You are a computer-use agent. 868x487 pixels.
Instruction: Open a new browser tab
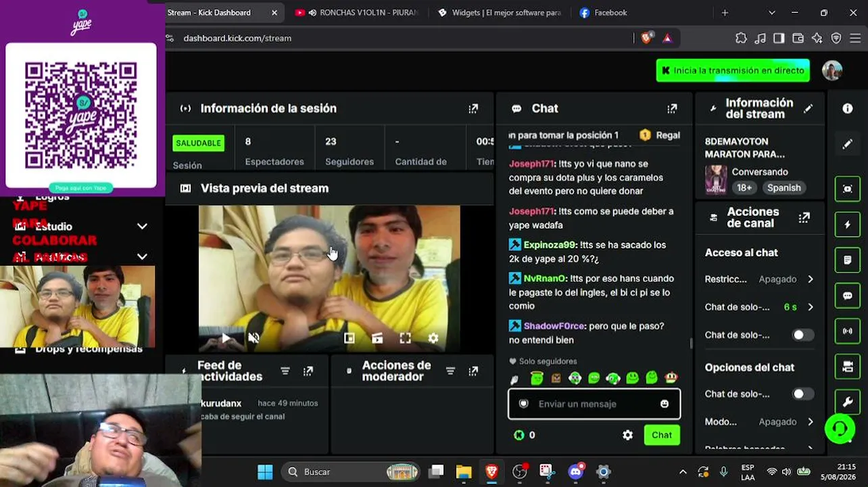tap(725, 12)
